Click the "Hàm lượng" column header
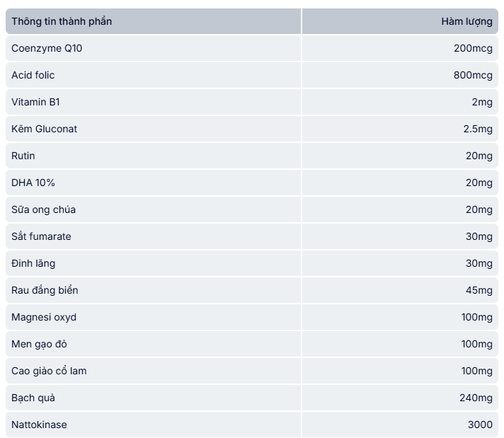The height and width of the screenshot is (438, 504). pyautogui.click(x=466, y=21)
